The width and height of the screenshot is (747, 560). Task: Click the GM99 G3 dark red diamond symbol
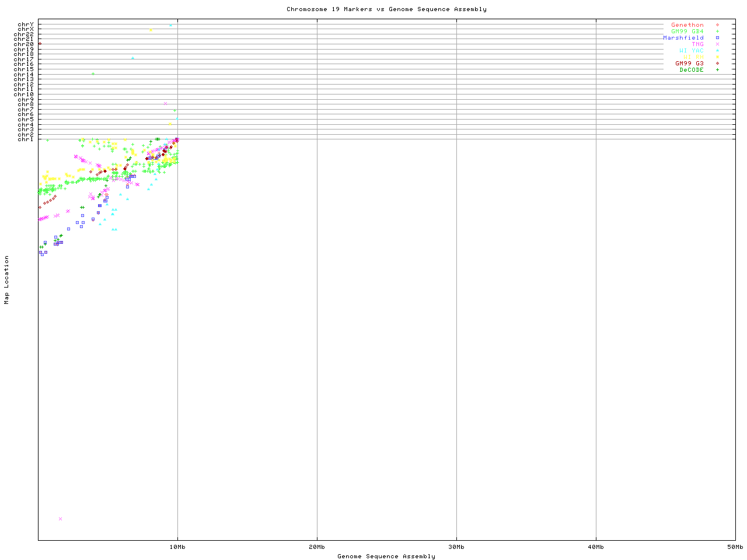point(717,64)
